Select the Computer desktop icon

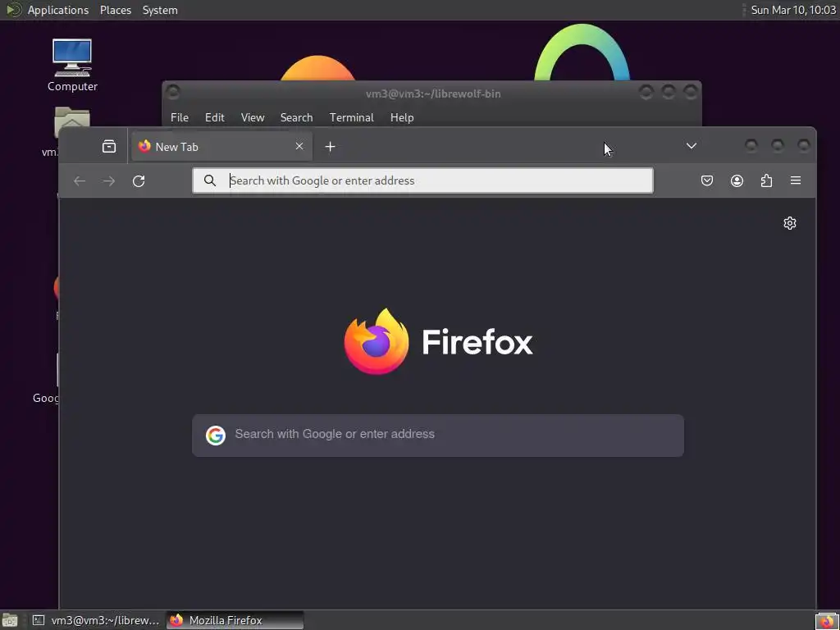click(72, 65)
